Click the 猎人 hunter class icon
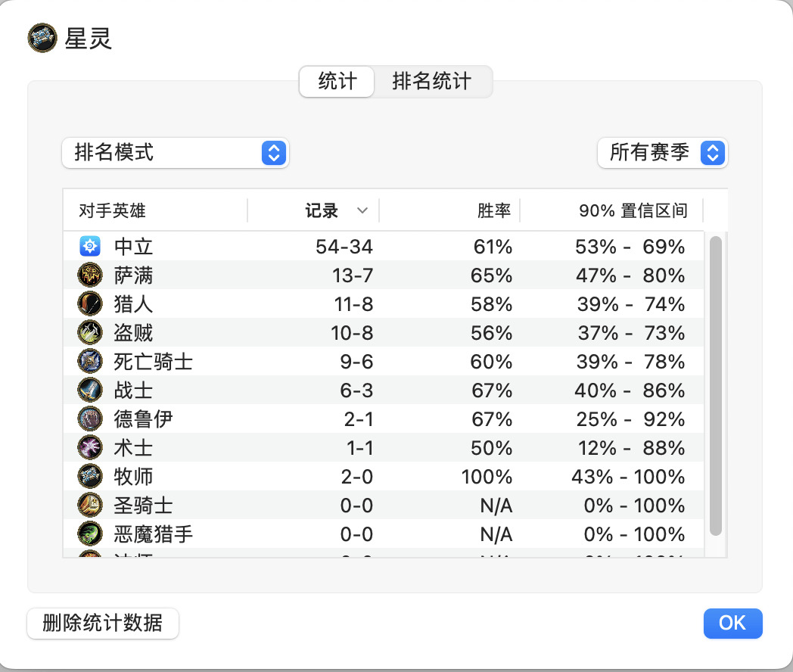The height and width of the screenshot is (672, 793). coord(90,304)
